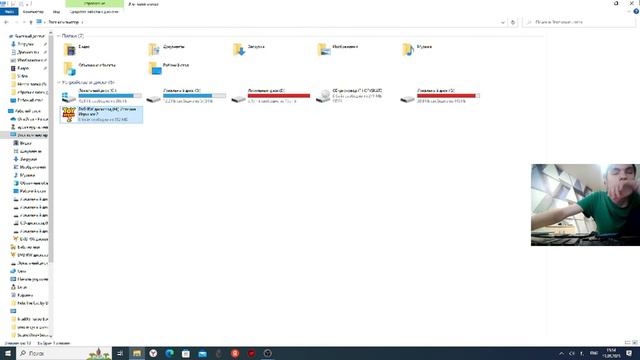640x360 pixels.
Task: Select Local Disk C: with Windows logo
Action: [101, 96]
